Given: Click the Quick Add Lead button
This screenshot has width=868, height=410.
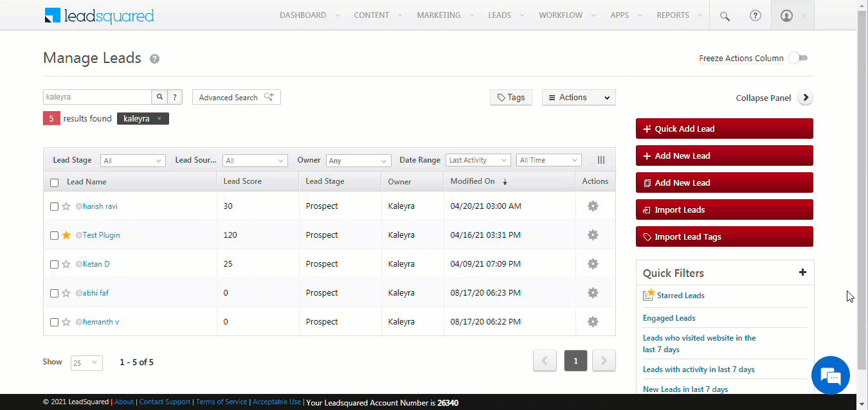Looking at the screenshot, I should tap(725, 129).
